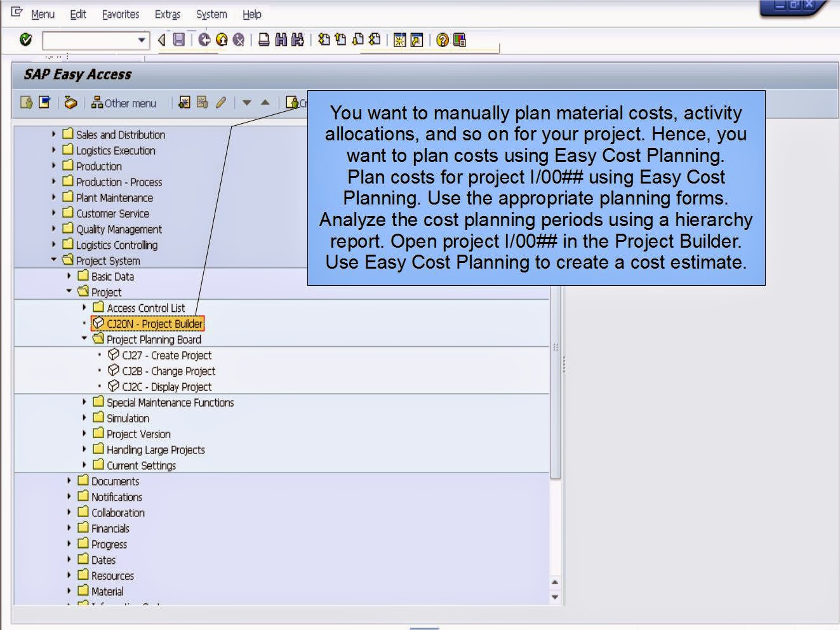
Task: Click Move Favorites Up arrow
Action: click(x=265, y=102)
